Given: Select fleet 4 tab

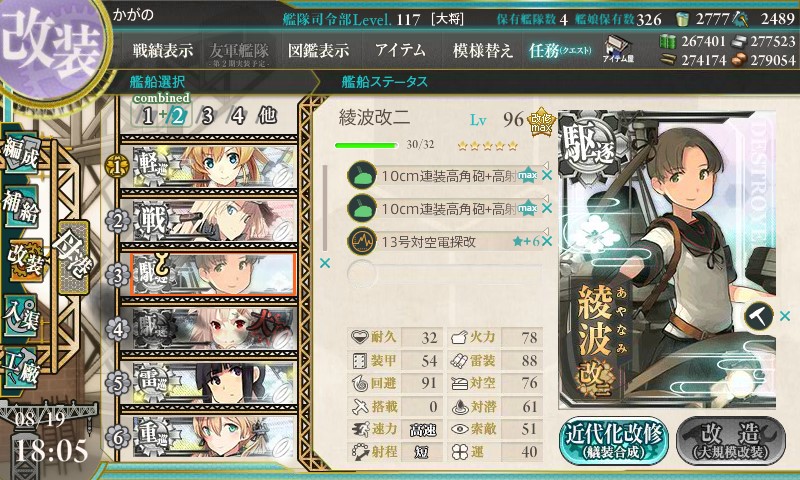Looking at the screenshot, I should [x=238, y=116].
